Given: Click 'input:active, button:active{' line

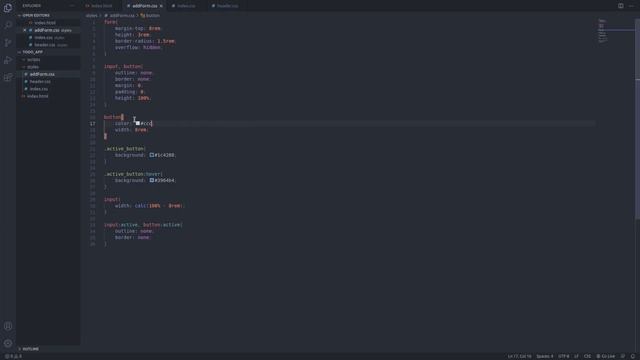Looking at the screenshot, I should pos(143,225).
